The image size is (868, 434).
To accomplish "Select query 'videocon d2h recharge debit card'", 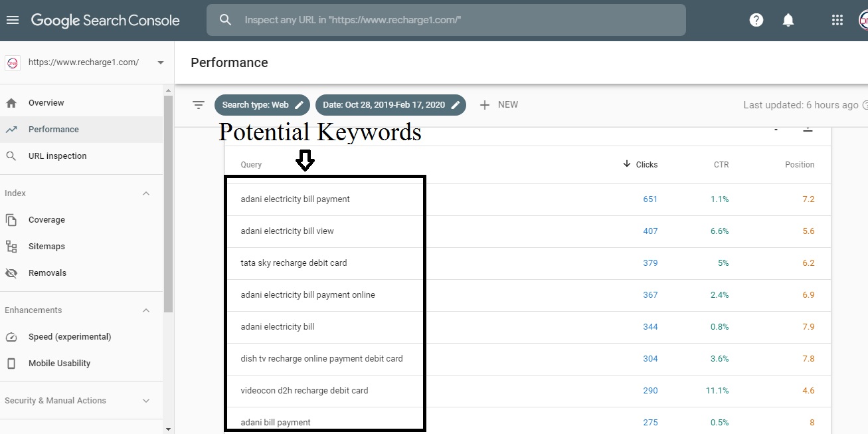I will (x=304, y=391).
